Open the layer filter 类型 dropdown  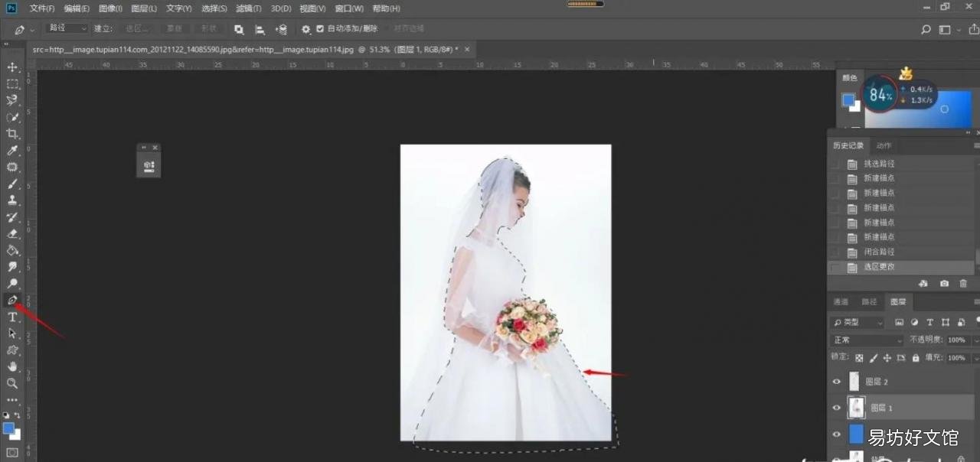click(x=857, y=322)
